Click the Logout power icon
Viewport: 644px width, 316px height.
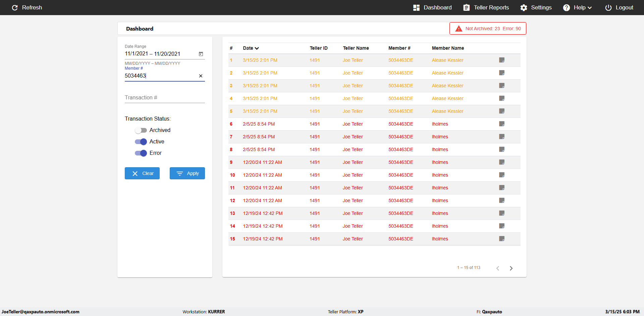608,7
